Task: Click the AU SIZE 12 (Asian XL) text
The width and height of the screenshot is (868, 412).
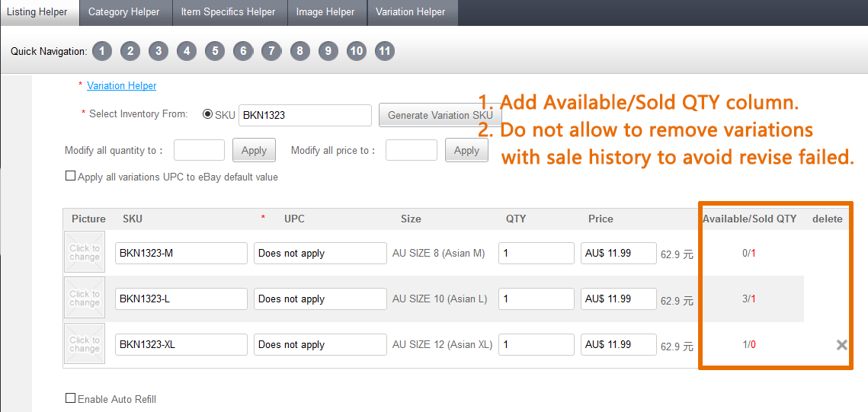Action: click(442, 344)
